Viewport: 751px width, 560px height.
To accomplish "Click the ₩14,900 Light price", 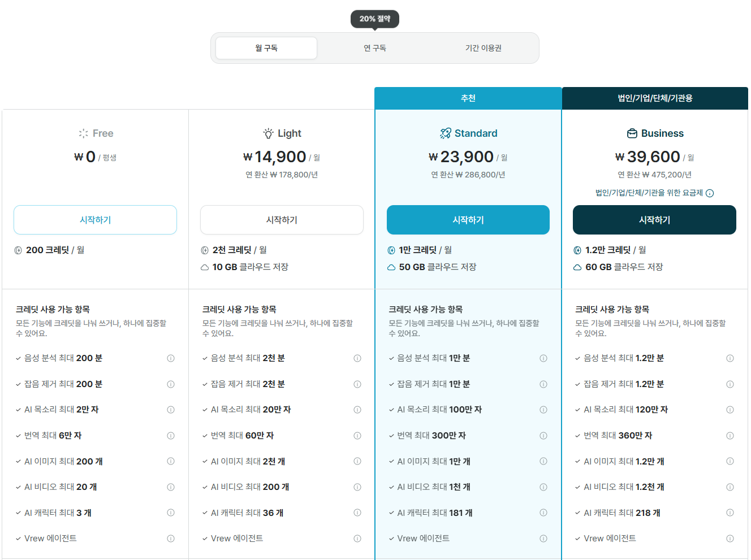I will (x=275, y=157).
